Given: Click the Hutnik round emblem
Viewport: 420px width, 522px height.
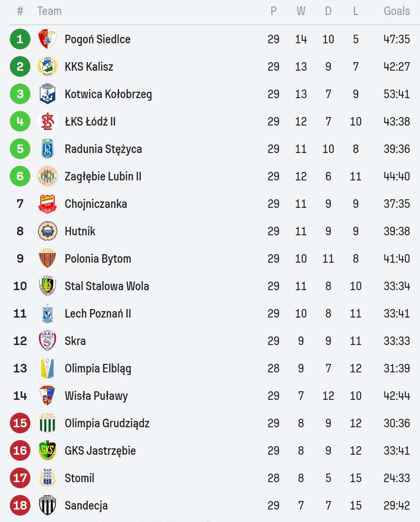Looking at the screenshot, I should [47, 231].
